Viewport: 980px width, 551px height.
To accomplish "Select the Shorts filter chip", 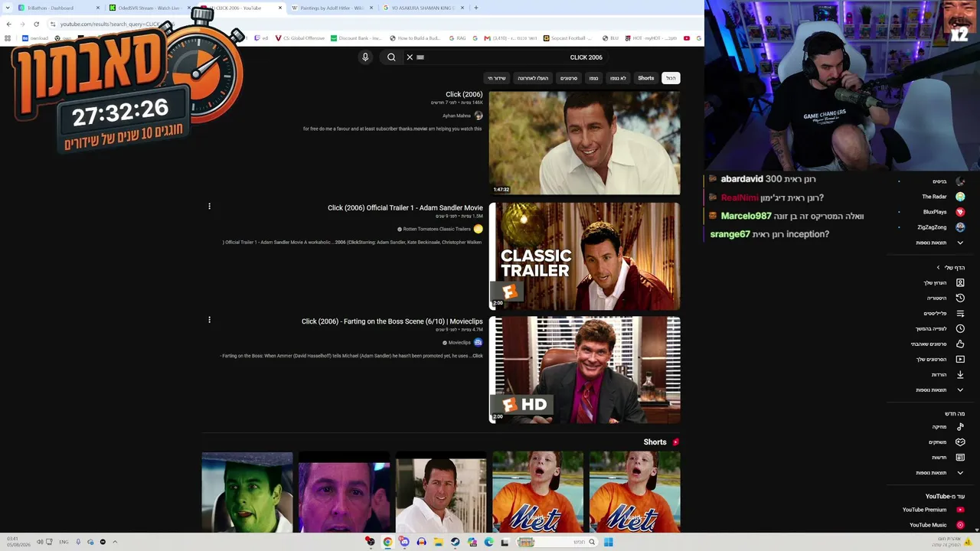I will 646,78.
